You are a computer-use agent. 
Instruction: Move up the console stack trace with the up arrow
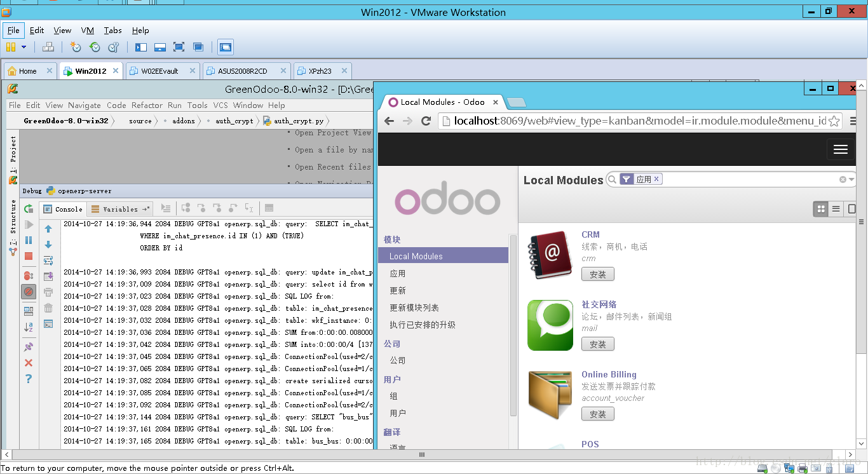pos(48,229)
